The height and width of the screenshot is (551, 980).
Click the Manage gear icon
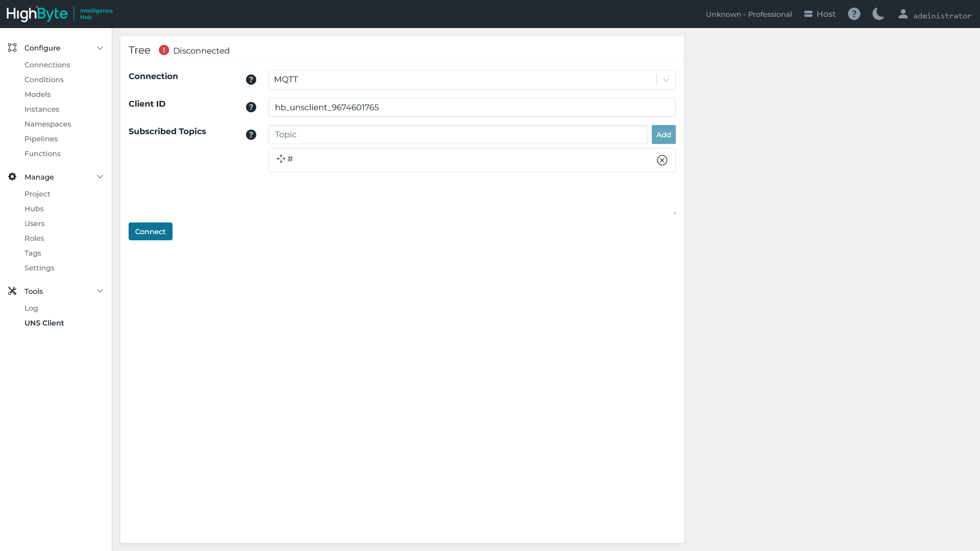[12, 177]
